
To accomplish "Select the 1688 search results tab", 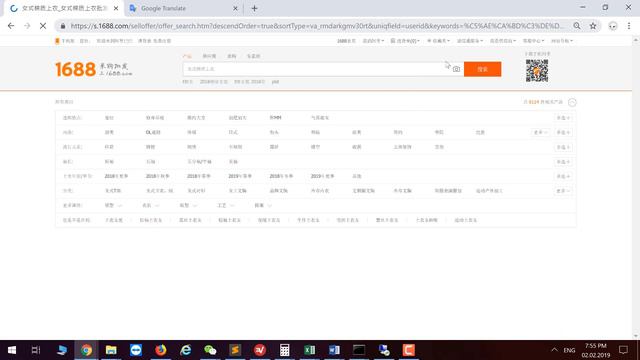I will tap(63, 8).
